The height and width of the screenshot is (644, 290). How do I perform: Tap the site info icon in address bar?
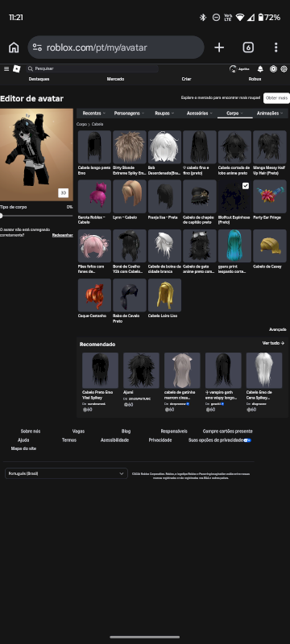(x=37, y=47)
